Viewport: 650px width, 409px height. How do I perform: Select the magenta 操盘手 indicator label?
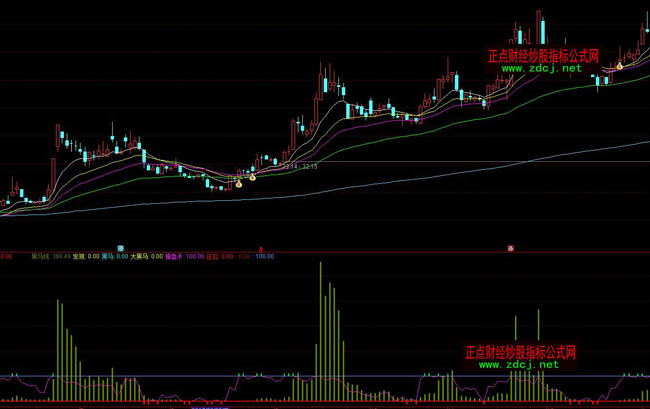(174, 256)
